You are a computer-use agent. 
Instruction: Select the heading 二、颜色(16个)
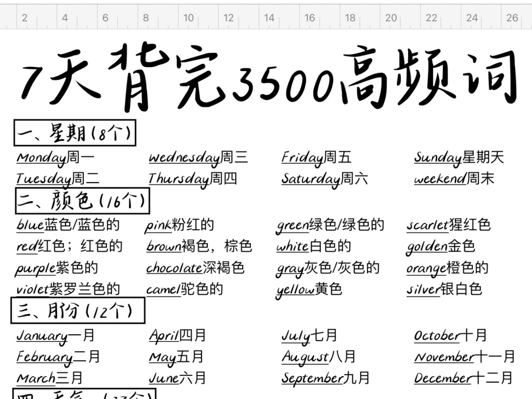[83, 201]
